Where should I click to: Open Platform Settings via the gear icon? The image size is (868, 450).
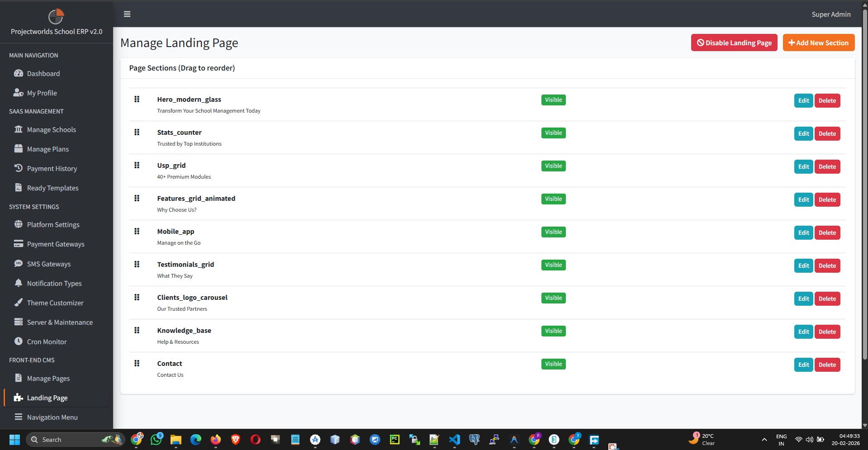(x=19, y=224)
